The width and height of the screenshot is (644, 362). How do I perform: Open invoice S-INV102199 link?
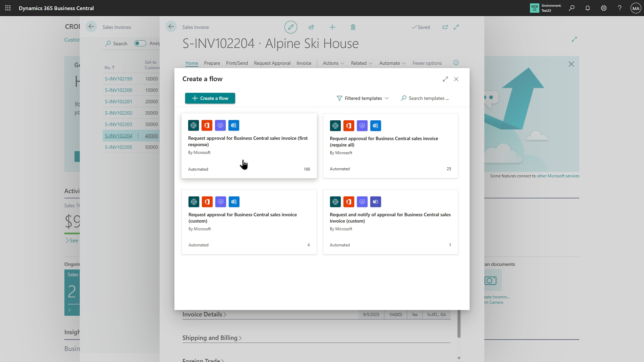coord(118,79)
